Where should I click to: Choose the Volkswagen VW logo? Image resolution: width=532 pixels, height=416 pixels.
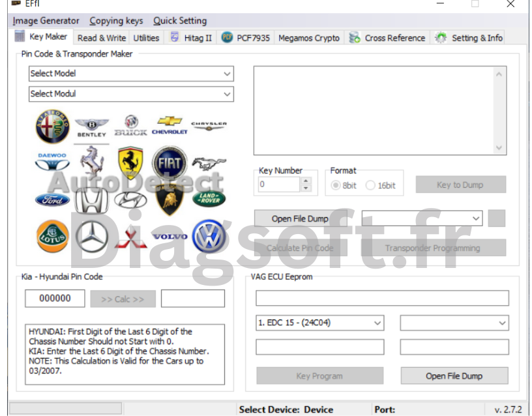tap(209, 236)
